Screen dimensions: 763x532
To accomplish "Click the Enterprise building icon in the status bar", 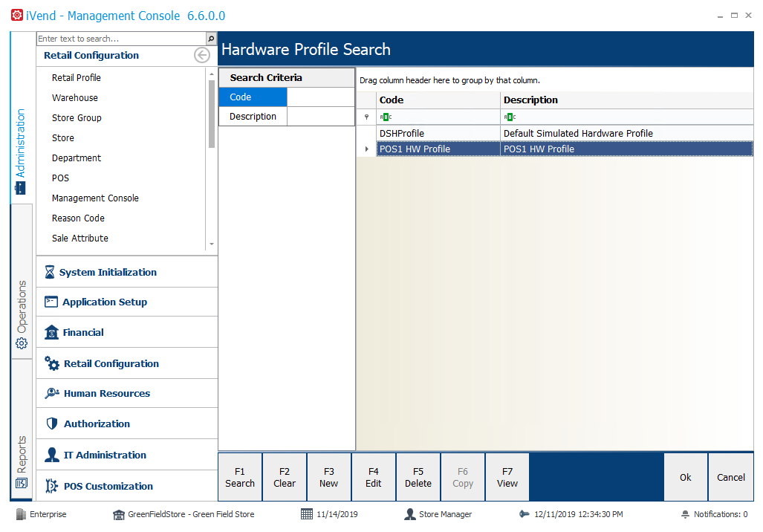I will click(21, 514).
